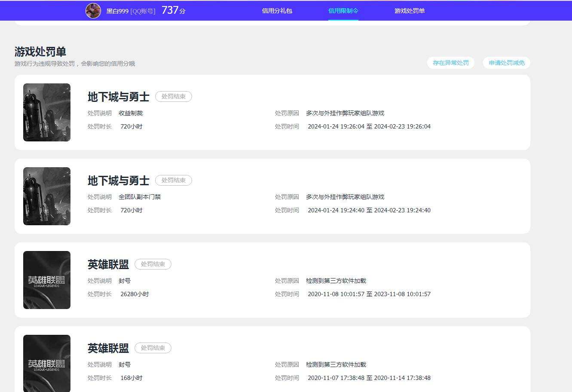The height and width of the screenshot is (392, 572).
Task: Open the 信用分礼包 tab
Action: [x=277, y=11]
